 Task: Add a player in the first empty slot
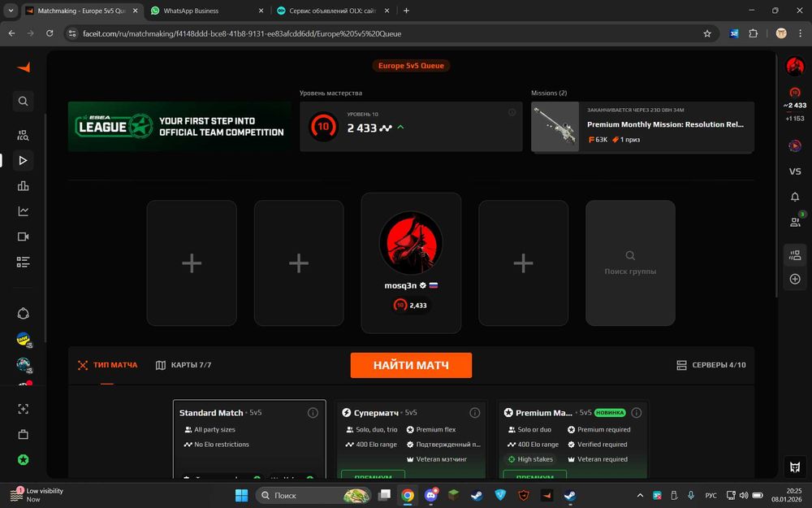click(192, 263)
